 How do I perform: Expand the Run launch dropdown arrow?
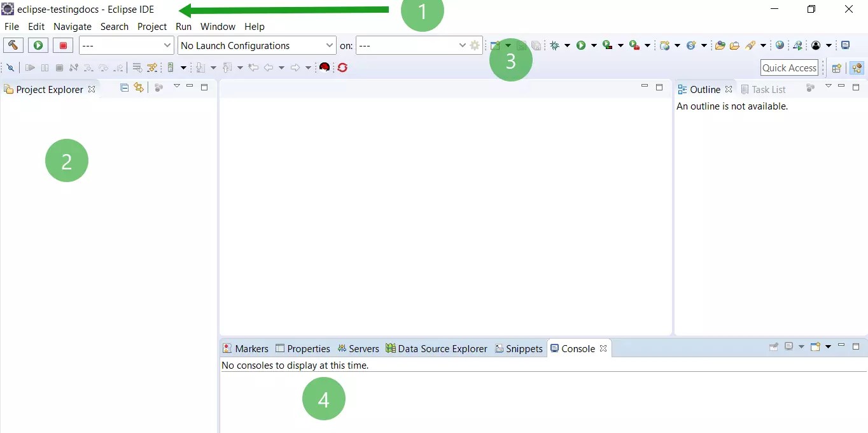pyautogui.click(x=594, y=45)
